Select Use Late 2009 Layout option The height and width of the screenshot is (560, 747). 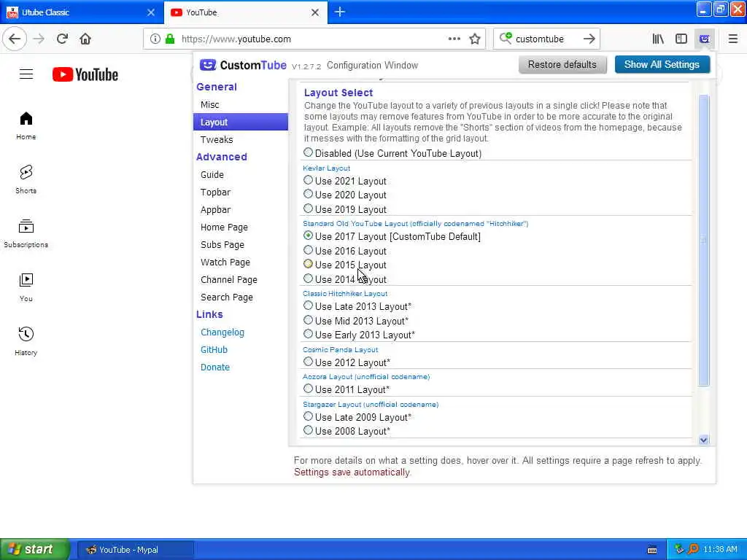(309, 416)
